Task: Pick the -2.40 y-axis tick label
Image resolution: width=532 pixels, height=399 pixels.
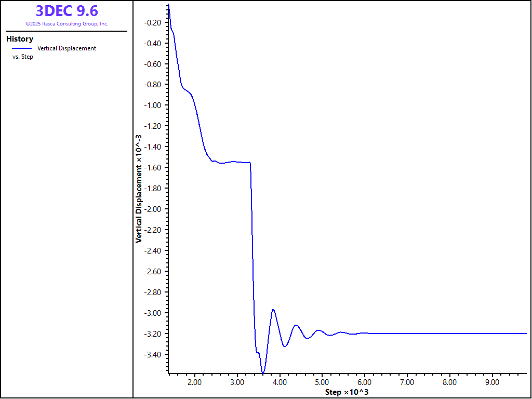Action: tap(153, 251)
